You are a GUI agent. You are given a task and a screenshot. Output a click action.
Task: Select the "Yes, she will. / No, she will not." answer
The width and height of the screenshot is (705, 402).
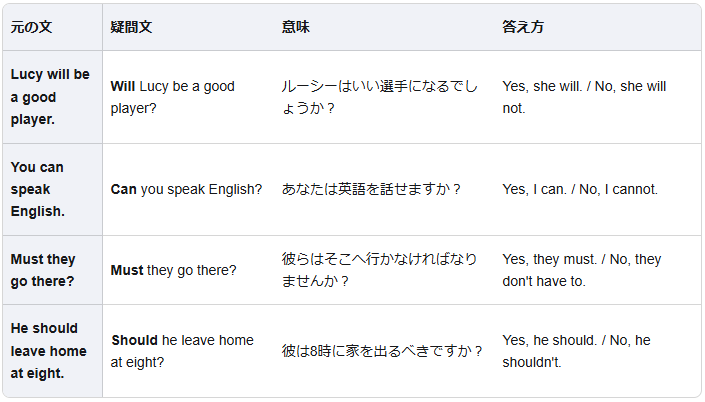[584, 97]
